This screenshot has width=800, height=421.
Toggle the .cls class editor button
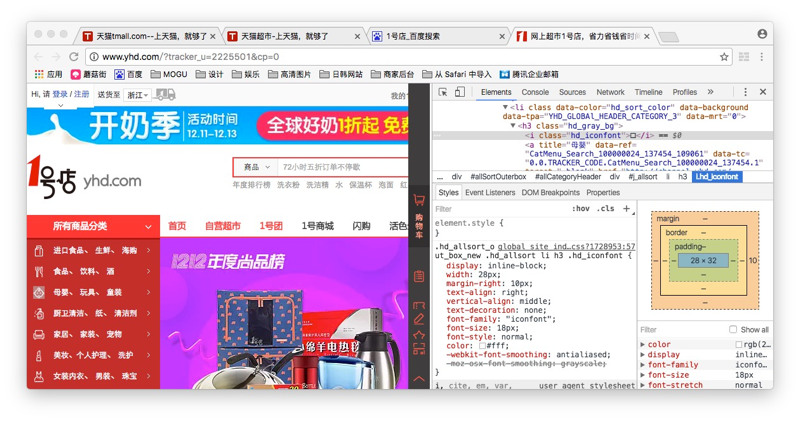(606, 208)
